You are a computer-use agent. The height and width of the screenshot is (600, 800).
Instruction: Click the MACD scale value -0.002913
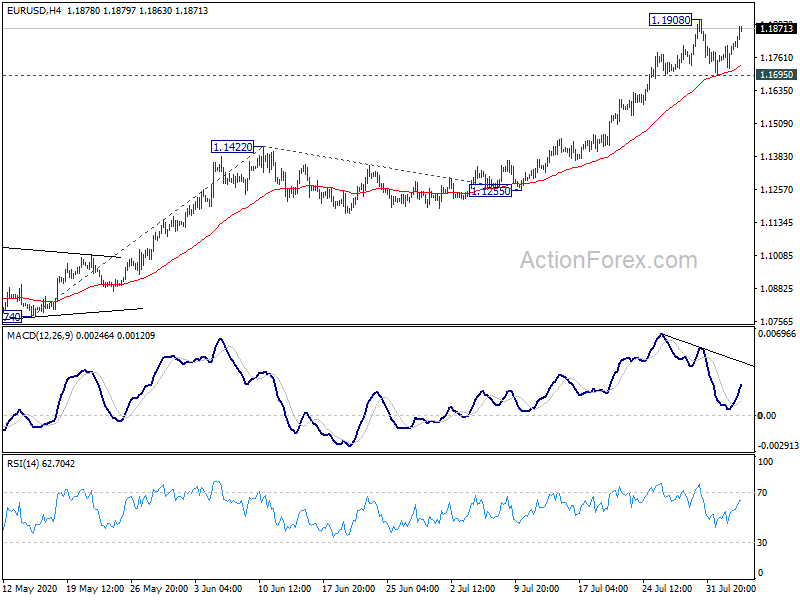point(778,446)
